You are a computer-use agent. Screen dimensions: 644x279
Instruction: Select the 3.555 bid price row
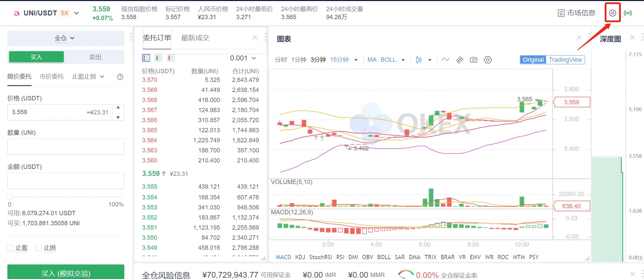200,187
